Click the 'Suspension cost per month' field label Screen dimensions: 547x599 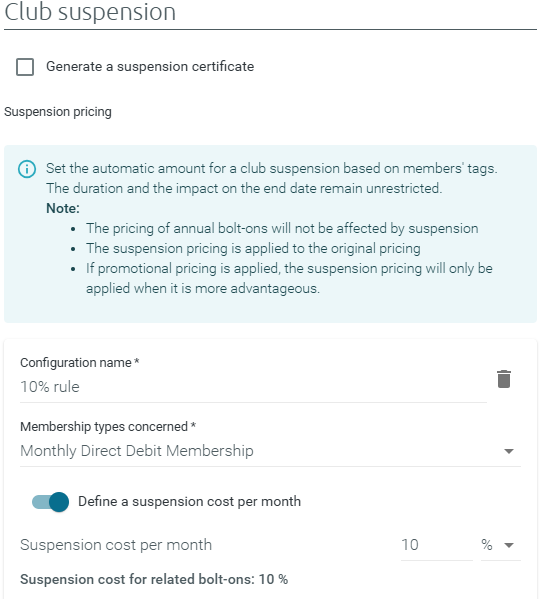[x=116, y=545]
